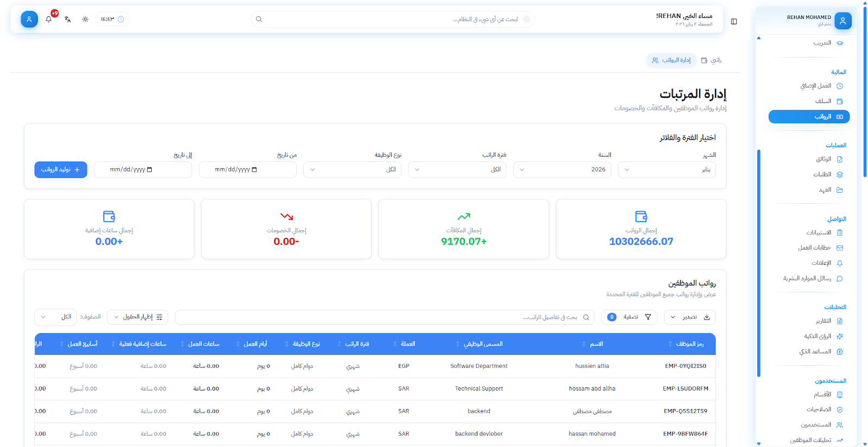
Task: Click the التقارير reports icon in sidebar
Action: (840, 321)
